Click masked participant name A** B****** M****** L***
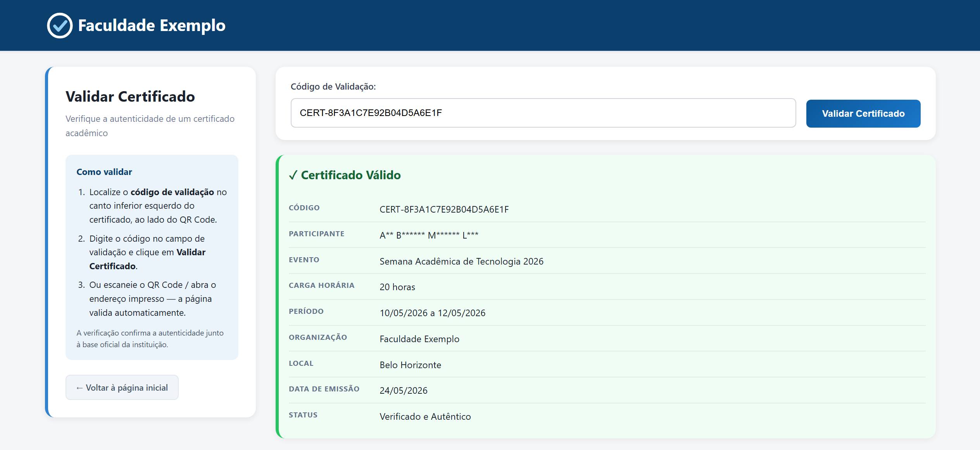This screenshot has width=980, height=450. (x=429, y=235)
